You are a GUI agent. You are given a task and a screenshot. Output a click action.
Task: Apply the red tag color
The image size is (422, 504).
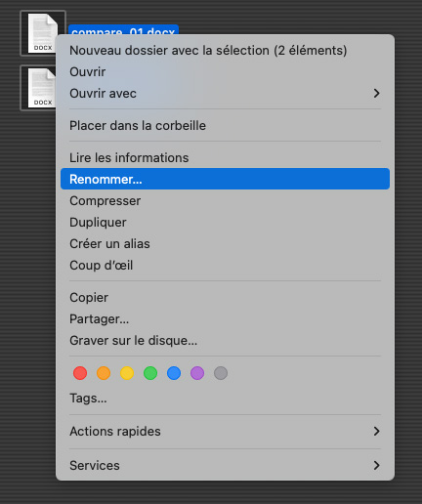[x=80, y=373]
